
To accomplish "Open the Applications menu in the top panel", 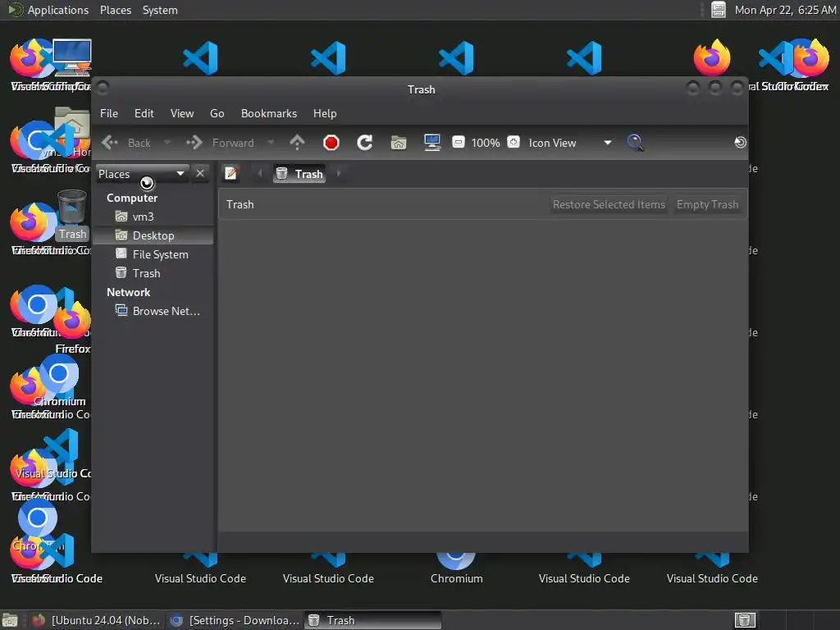I will pyautogui.click(x=48, y=10).
